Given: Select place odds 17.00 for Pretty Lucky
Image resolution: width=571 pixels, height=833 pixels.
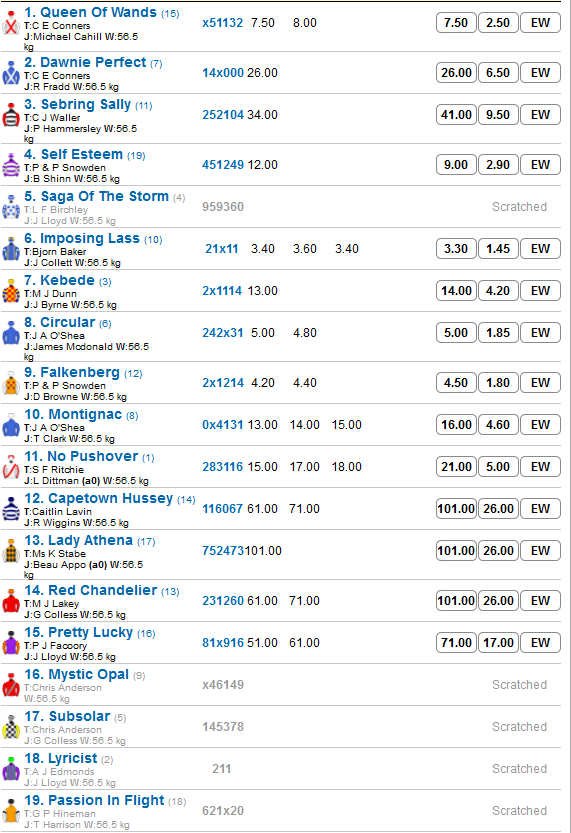Looking at the screenshot, I should pos(498,642).
